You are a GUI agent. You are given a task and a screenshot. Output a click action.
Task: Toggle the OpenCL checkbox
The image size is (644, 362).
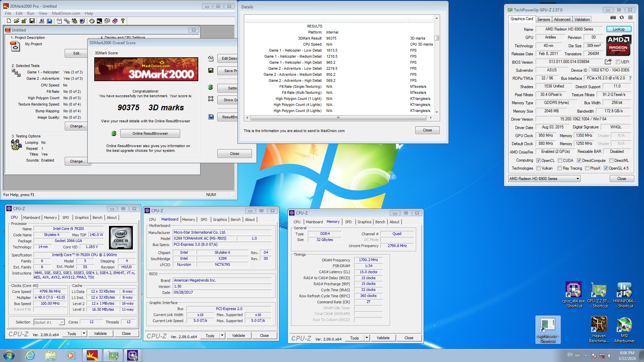[538, 161]
